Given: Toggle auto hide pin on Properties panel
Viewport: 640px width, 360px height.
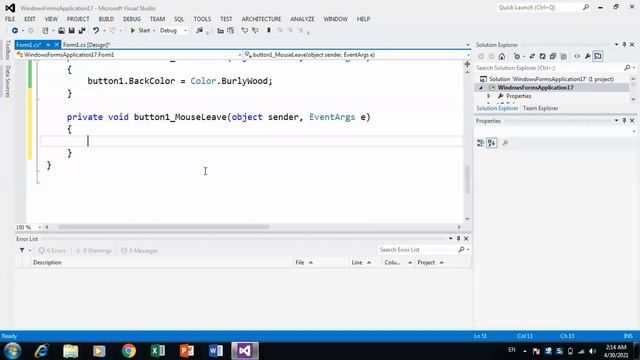Looking at the screenshot, I should point(624,121).
